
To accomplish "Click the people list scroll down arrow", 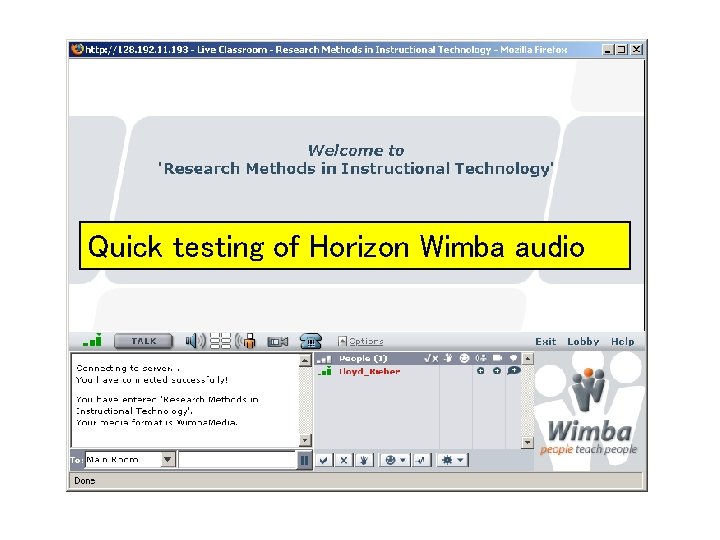I will click(528, 443).
